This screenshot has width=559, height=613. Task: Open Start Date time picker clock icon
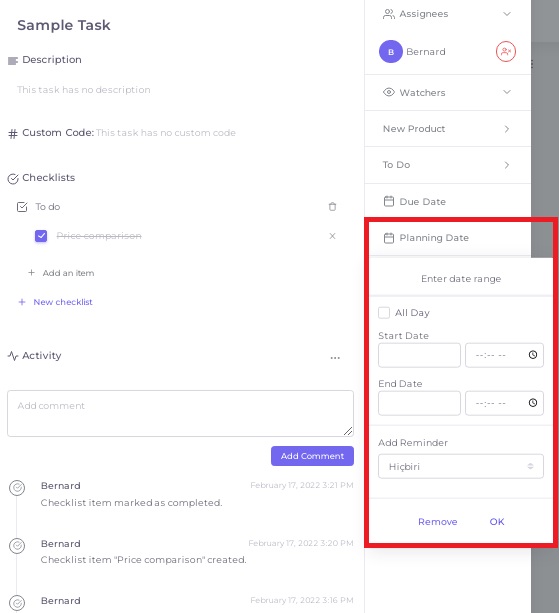pyautogui.click(x=532, y=355)
